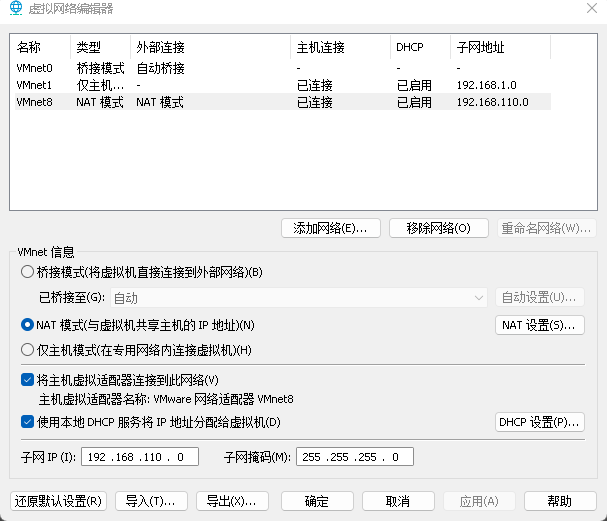Click the 192.168.110.0 subnet cell
The image size is (607, 521).
492,102
